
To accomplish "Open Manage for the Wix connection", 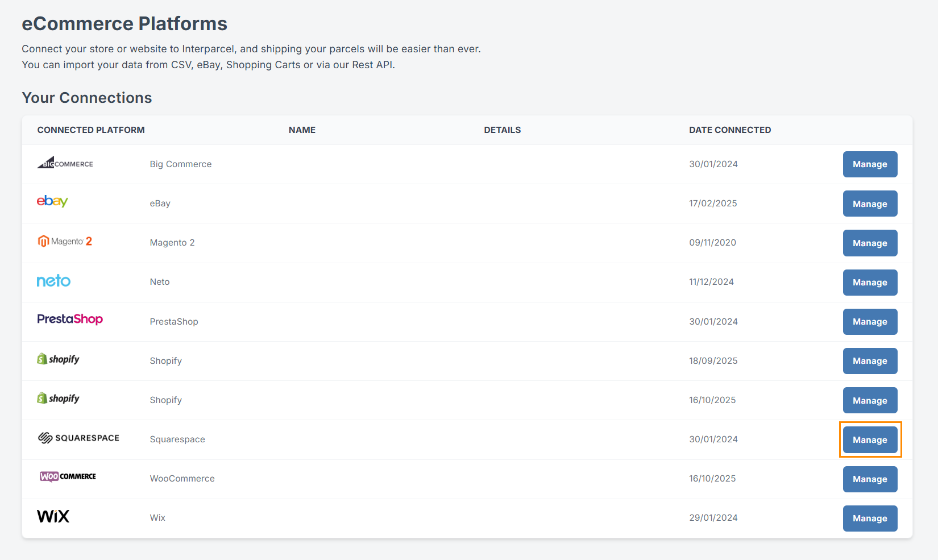I will tap(870, 518).
